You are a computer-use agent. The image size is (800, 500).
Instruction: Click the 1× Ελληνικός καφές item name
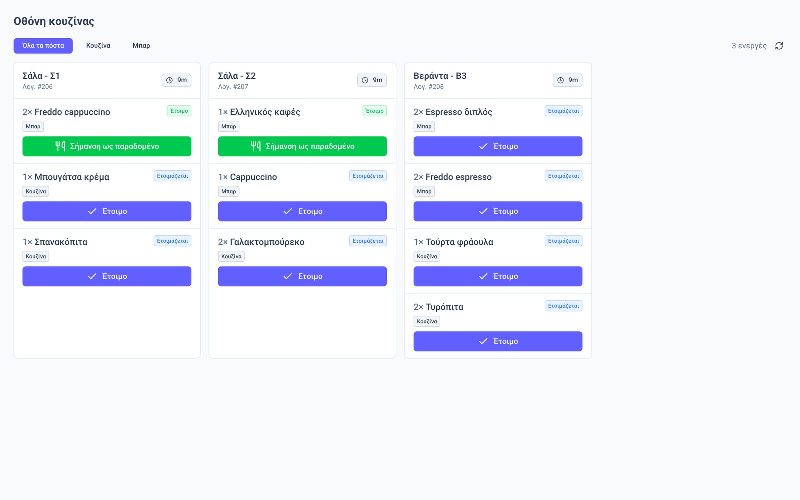tap(259, 112)
